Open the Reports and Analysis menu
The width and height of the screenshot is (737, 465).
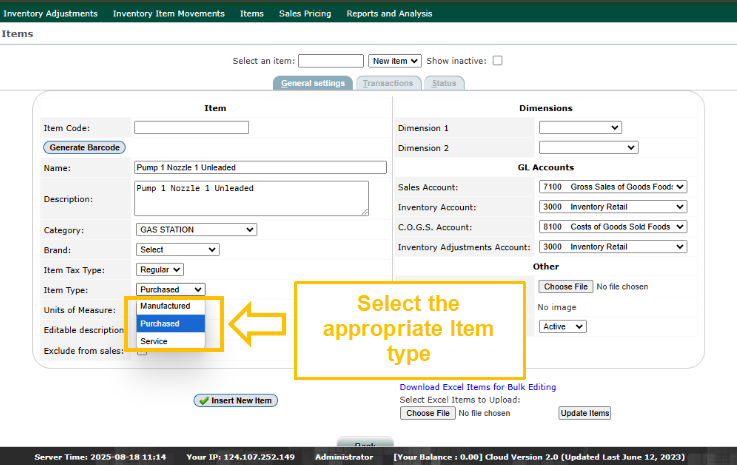coord(389,14)
